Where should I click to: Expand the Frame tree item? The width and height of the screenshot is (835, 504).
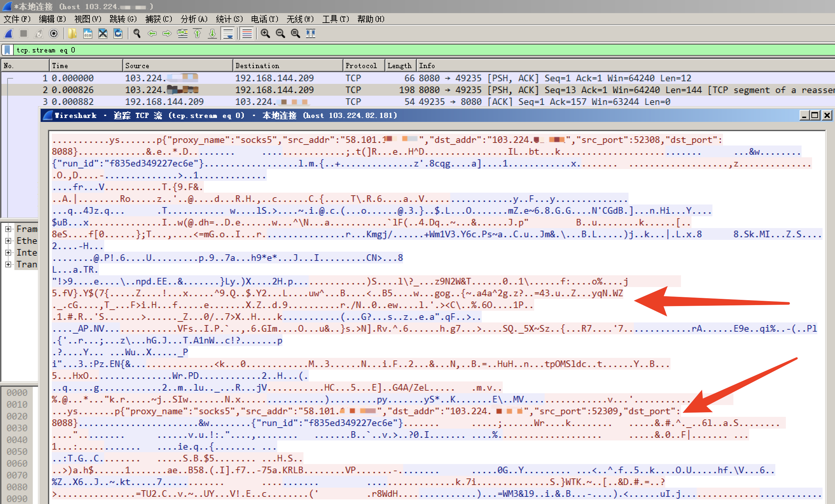(x=8, y=229)
